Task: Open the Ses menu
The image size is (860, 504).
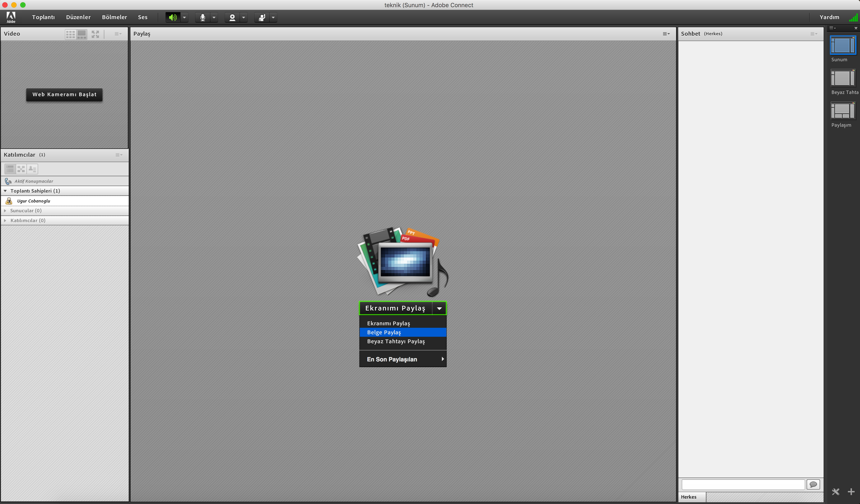Action: coord(143,17)
